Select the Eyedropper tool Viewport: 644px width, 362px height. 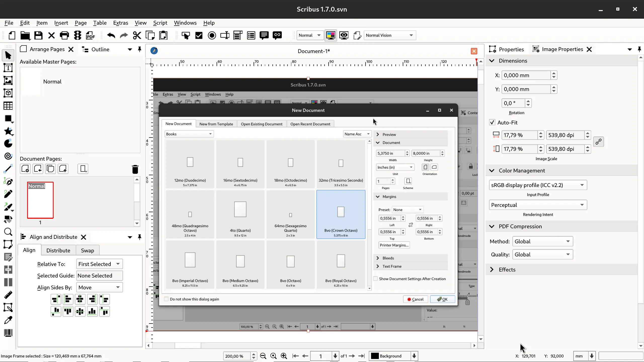click(8, 320)
